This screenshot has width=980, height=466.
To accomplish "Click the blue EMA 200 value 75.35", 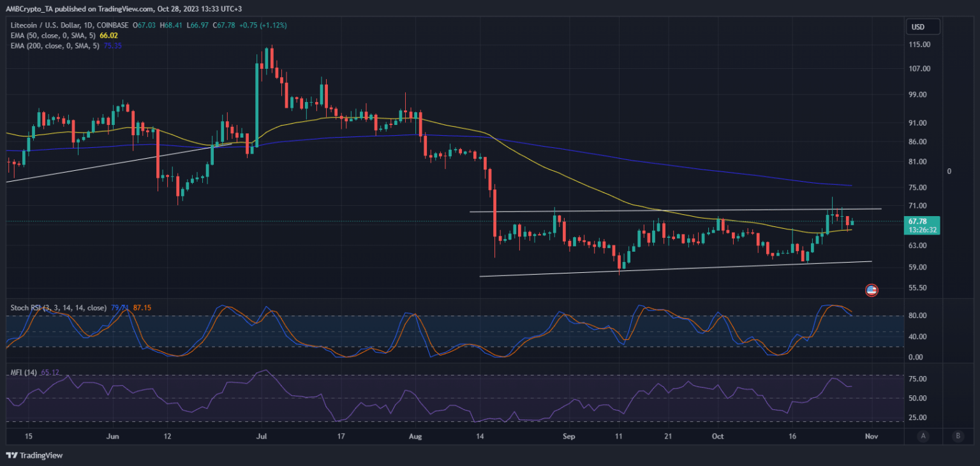I will point(113,47).
